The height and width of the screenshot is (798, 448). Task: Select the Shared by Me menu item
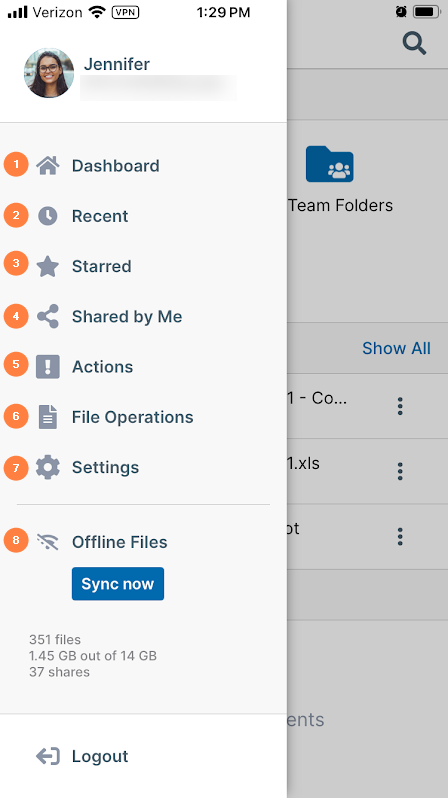point(127,317)
